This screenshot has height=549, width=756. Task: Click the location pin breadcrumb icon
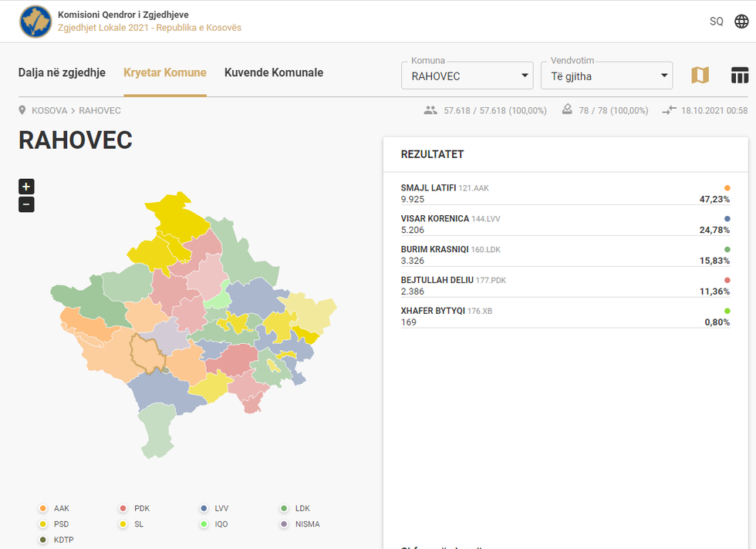(22, 110)
